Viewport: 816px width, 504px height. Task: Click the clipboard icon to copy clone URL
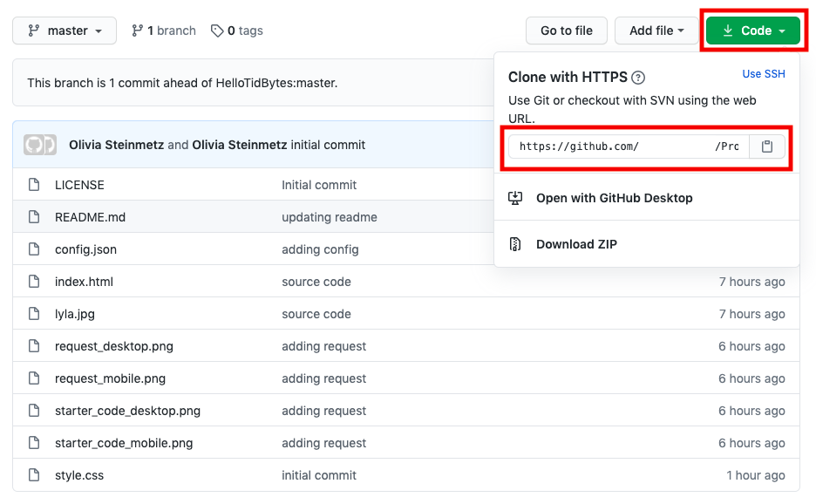pos(767,146)
